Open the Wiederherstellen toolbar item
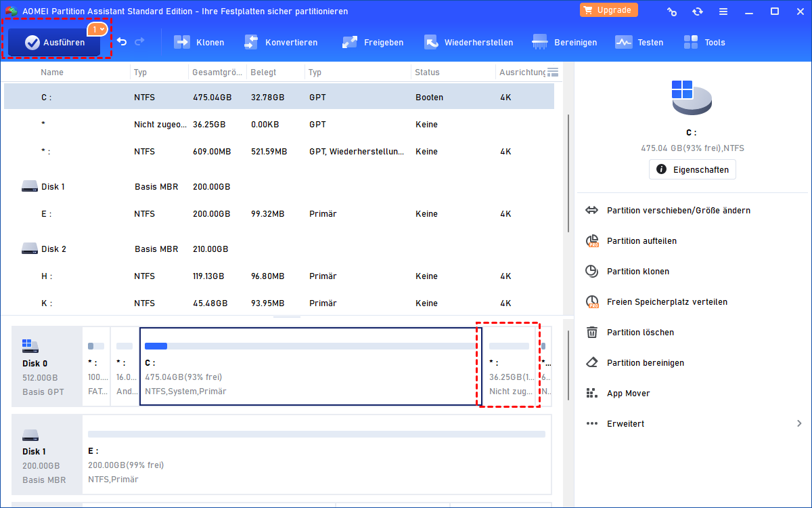812x508 pixels. [468, 42]
